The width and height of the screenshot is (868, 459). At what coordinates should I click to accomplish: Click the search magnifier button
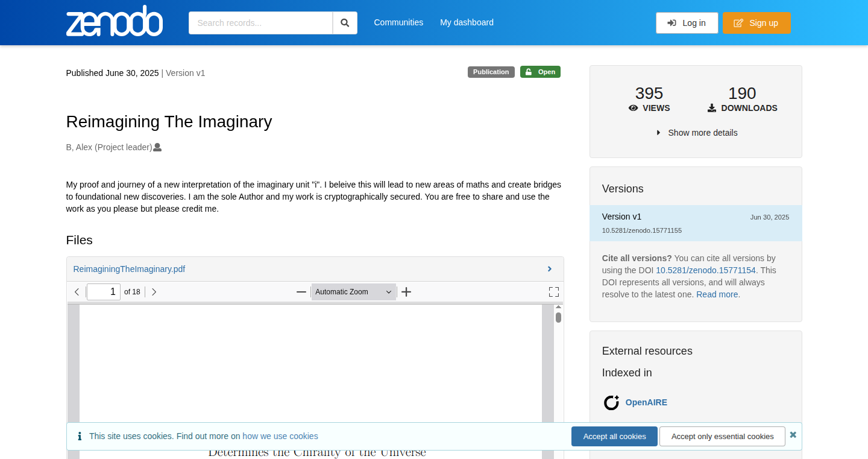[345, 23]
